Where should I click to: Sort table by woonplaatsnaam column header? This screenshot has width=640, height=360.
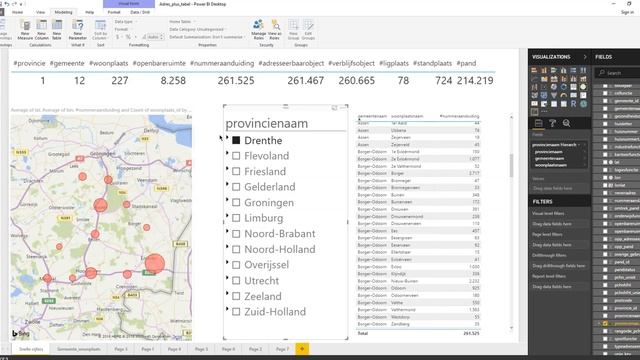pos(407,116)
